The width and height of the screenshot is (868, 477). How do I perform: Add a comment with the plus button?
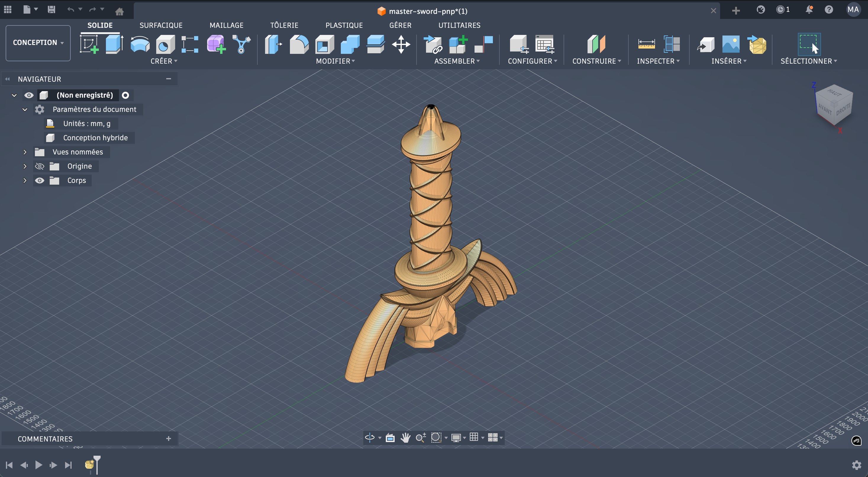(x=168, y=439)
